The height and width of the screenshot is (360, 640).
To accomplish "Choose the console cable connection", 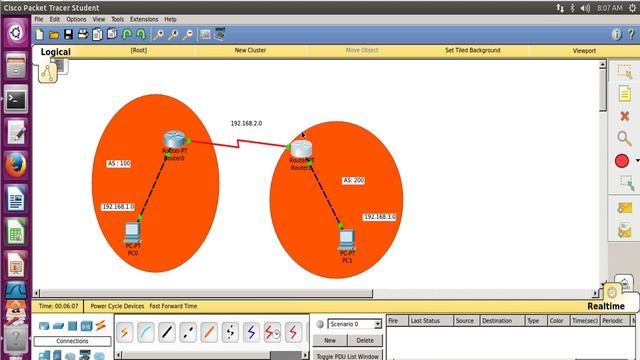I will coord(146,333).
